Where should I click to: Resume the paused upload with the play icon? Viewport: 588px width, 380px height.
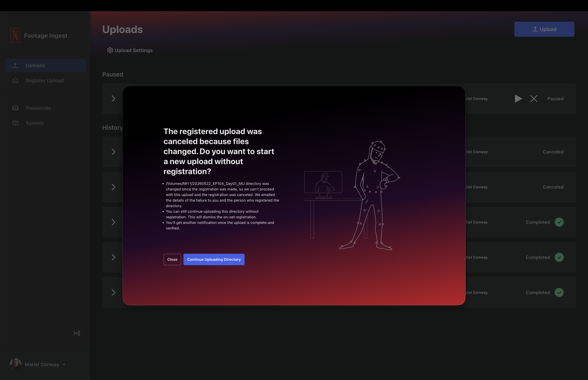pos(518,99)
